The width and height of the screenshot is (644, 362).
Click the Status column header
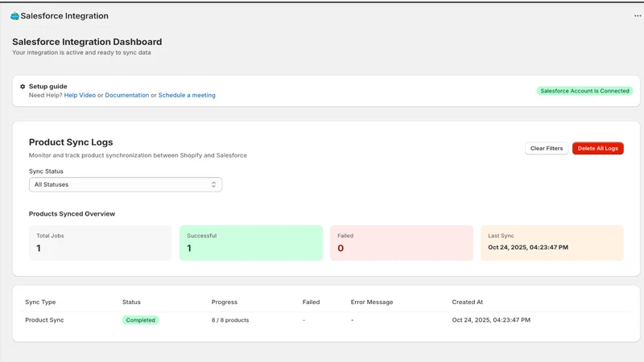(131, 302)
